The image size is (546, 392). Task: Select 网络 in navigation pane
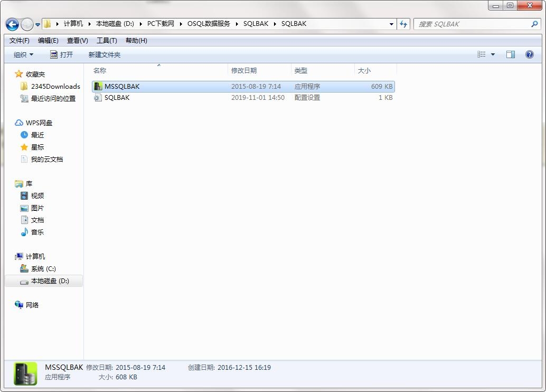[x=32, y=305]
